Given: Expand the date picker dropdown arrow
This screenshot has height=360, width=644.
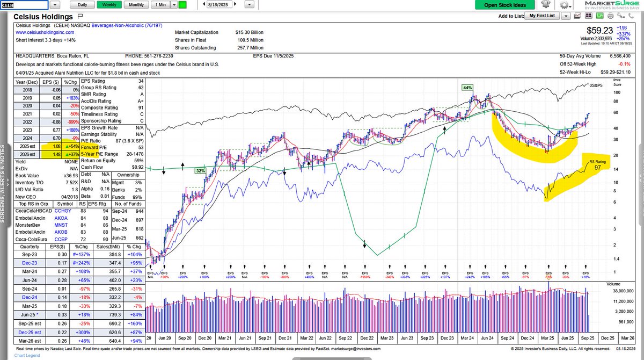Looking at the screenshot, I should [248, 4].
